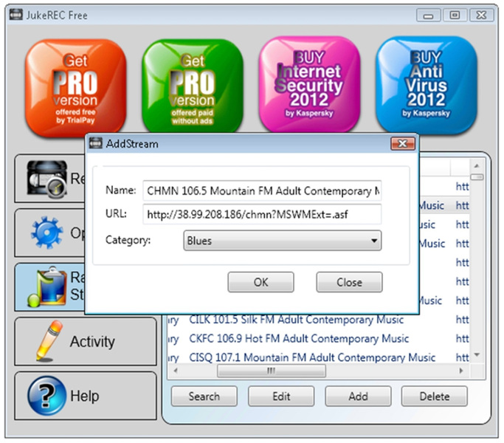Image resolution: width=504 pixels, height=443 pixels.
Task: Open the Activity tab in sidebar
Action: click(86, 341)
